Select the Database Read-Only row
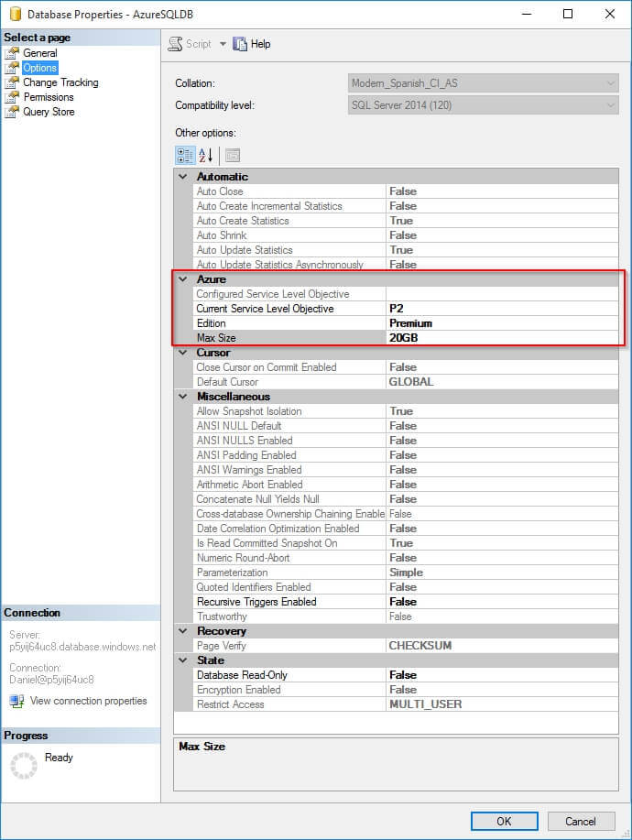The image size is (632, 840). tap(406, 675)
